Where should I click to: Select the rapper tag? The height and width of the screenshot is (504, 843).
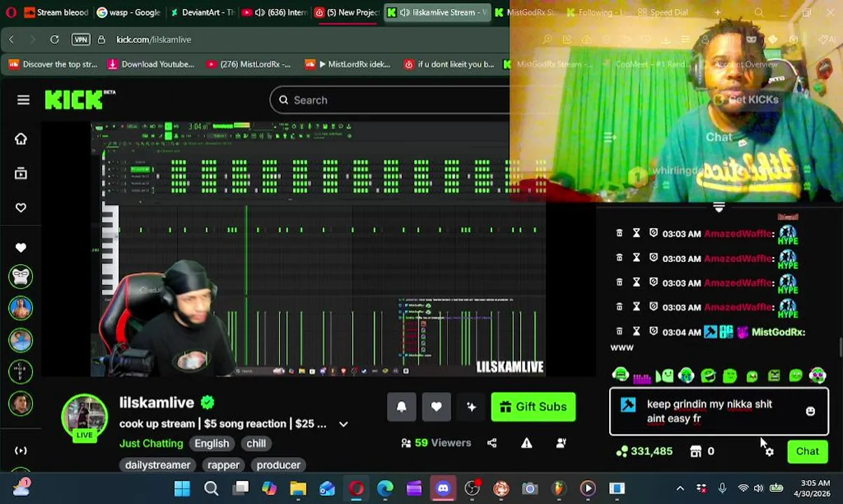coord(223,465)
